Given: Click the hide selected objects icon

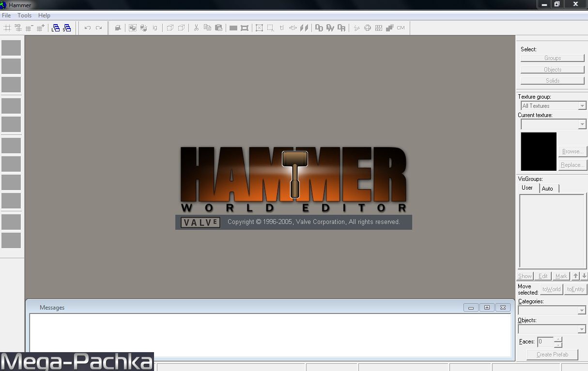Looking at the screenshot, I should pyautogui.click(x=170, y=28).
